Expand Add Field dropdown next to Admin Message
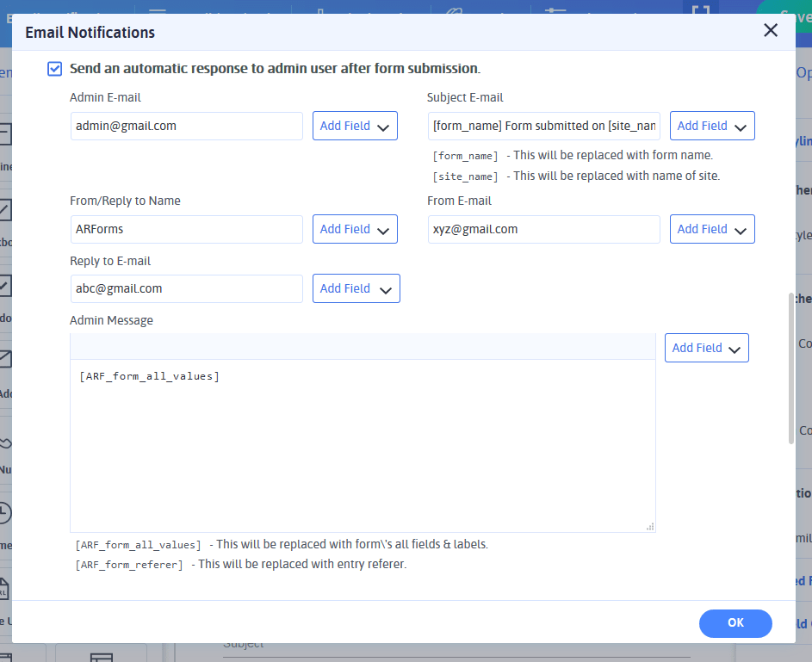 pos(706,348)
